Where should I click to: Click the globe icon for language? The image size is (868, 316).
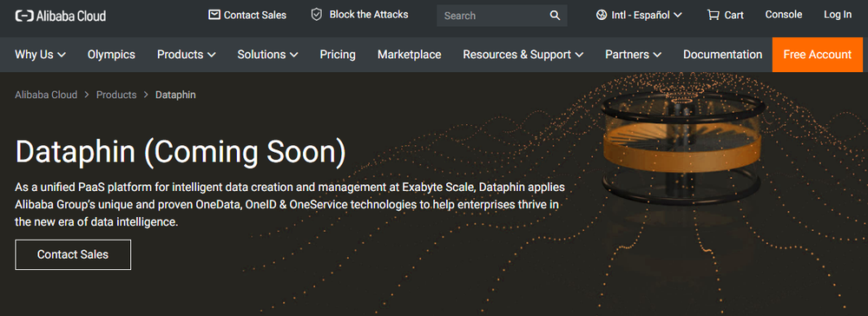[x=602, y=15]
